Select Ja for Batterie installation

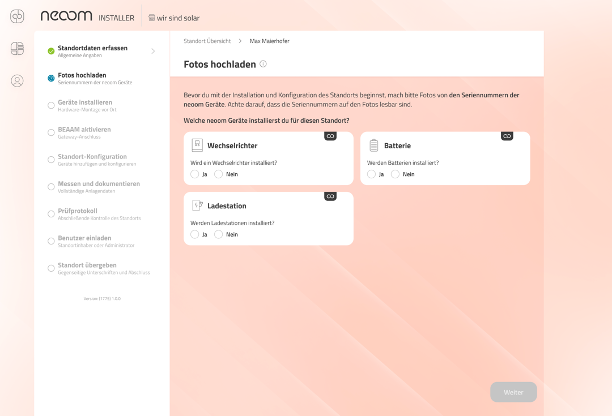pyautogui.click(x=371, y=174)
